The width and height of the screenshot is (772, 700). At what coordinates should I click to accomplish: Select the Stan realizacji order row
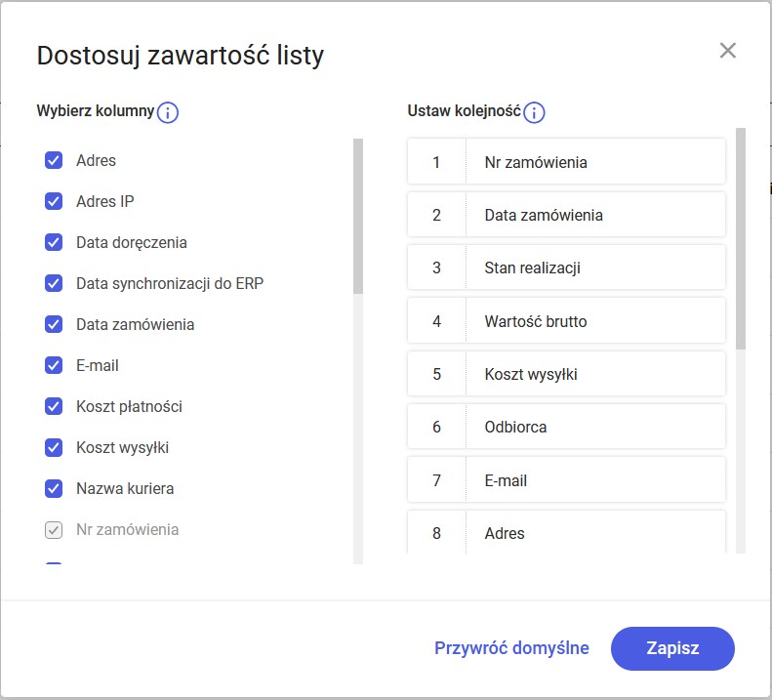[566, 268]
